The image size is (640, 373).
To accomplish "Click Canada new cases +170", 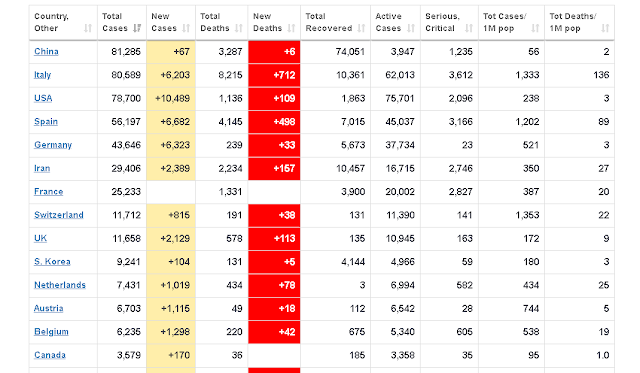I will coord(179,355).
